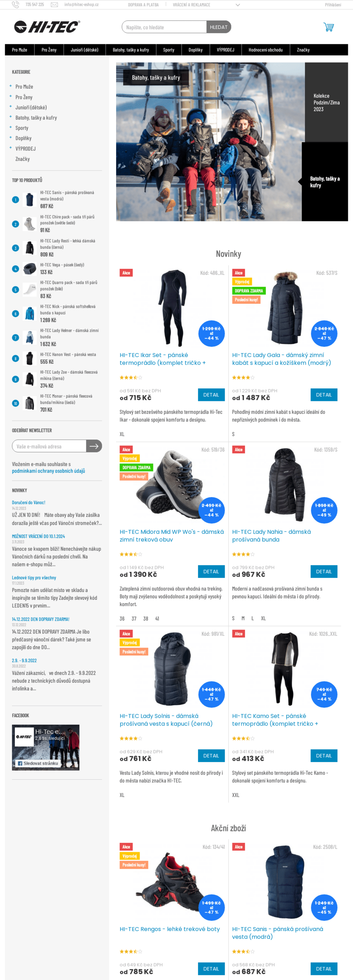Image resolution: width=353 pixels, height=980 pixels.
Task: Click the email envelope icon
Action: pos(55,5)
